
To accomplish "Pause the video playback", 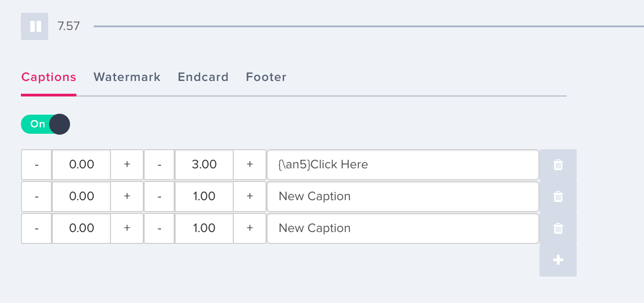I will (35, 26).
